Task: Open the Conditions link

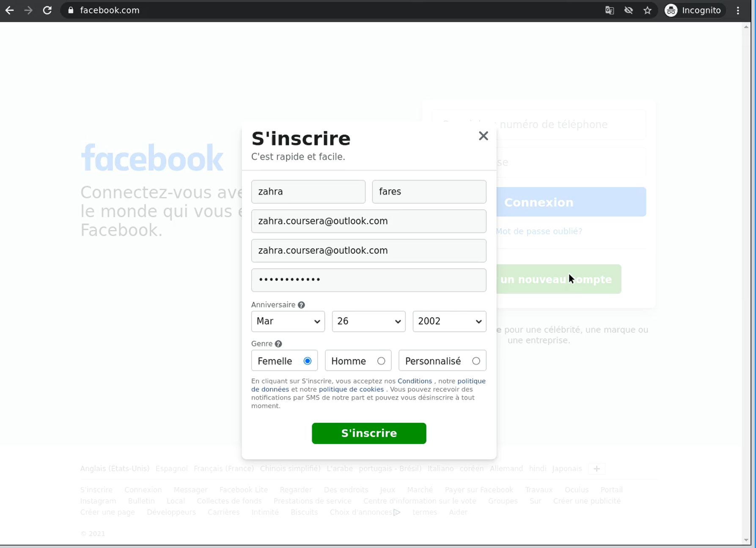Action: (415, 381)
